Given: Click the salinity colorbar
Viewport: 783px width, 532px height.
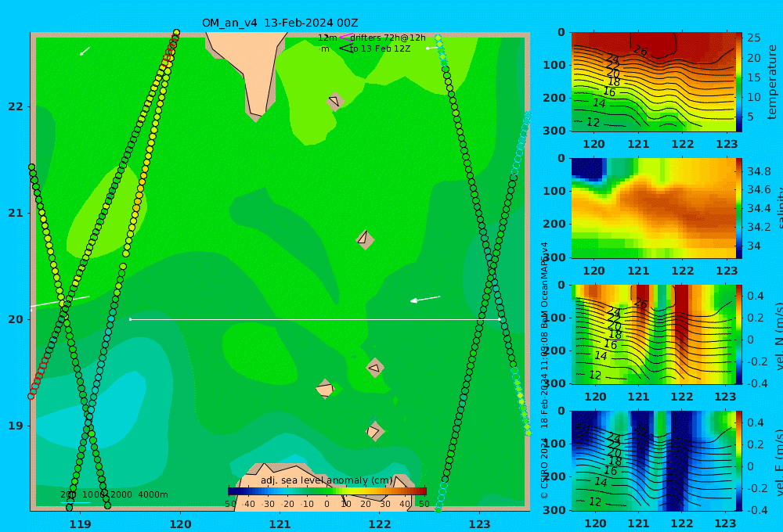Looking at the screenshot, I should [738, 208].
